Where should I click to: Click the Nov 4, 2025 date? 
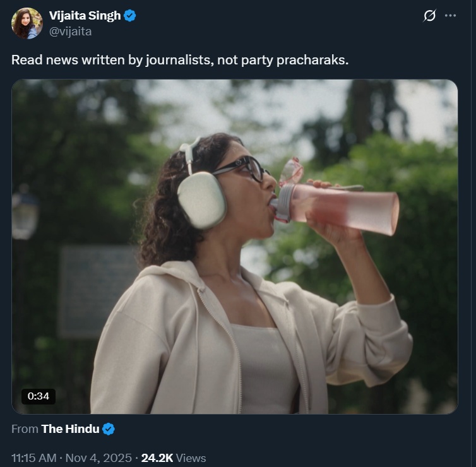pyautogui.click(x=100, y=458)
